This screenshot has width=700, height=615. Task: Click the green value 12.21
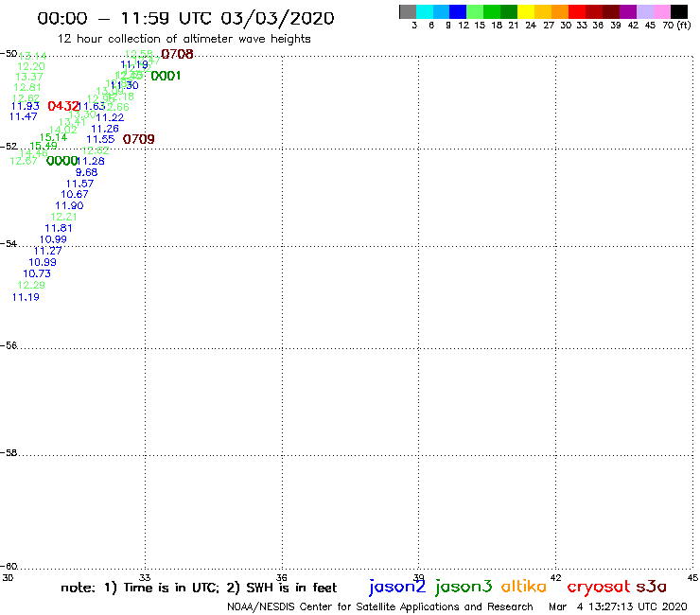coord(63,217)
